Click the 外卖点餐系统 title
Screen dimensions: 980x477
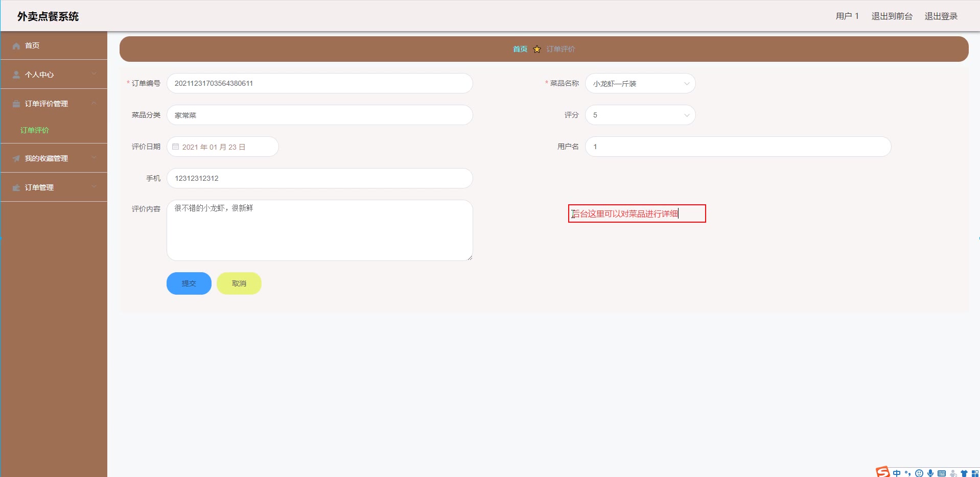tap(48, 16)
